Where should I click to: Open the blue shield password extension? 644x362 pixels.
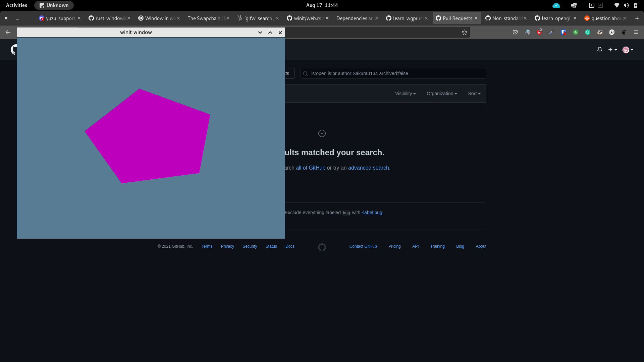coord(563,32)
